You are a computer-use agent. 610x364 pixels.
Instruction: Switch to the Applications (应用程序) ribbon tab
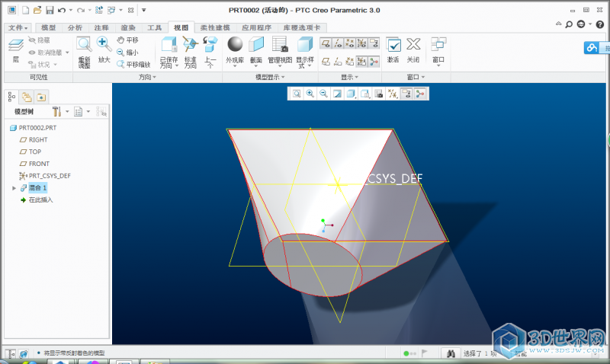point(256,27)
